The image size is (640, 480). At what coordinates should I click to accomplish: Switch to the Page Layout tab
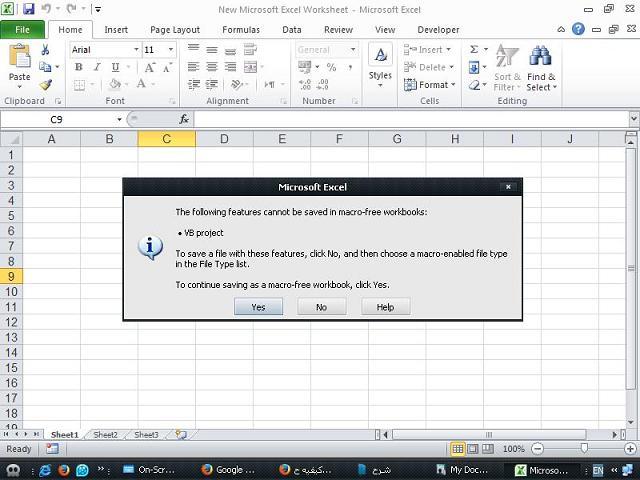(x=175, y=30)
